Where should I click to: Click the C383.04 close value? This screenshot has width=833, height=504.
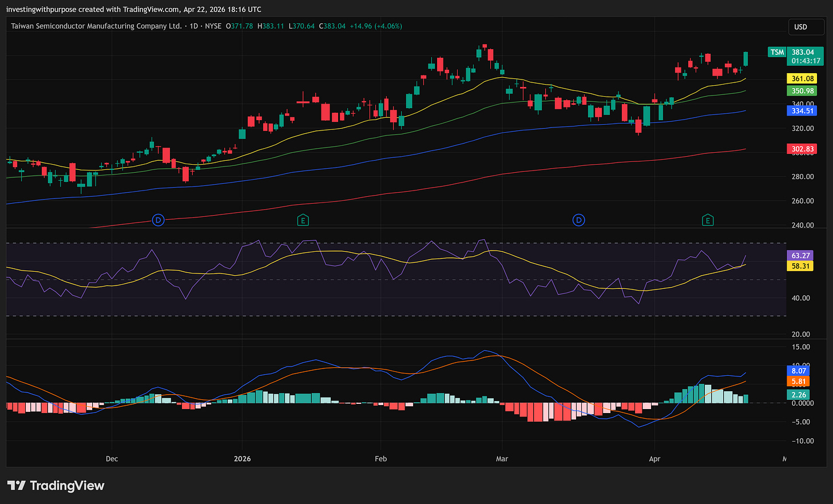332,26
